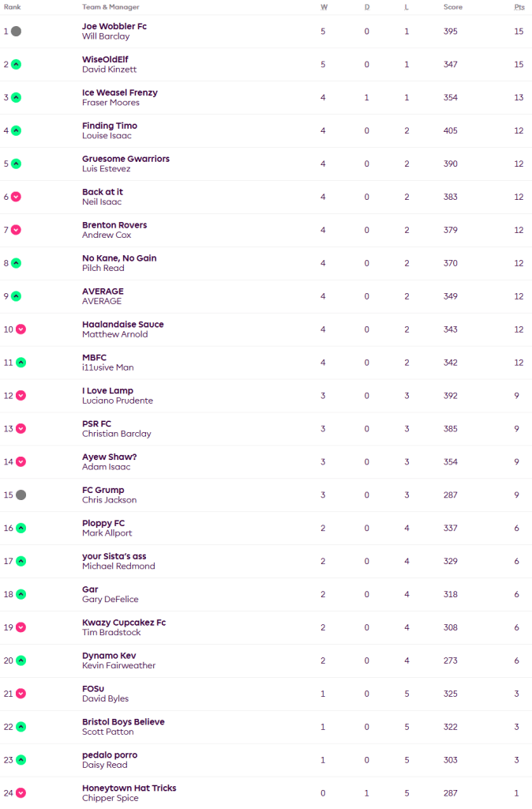This screenshot has width=532, height=809.
Task: Click the gray status icon beside FC Grump
Action: pos(21,495)
